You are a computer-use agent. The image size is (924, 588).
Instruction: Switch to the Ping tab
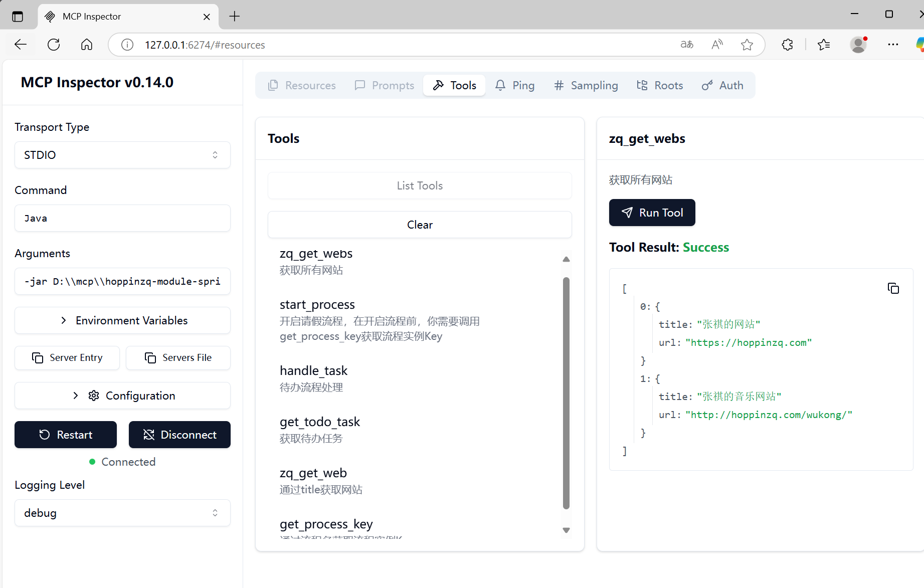pyautogui.click(x=515, y=85)
